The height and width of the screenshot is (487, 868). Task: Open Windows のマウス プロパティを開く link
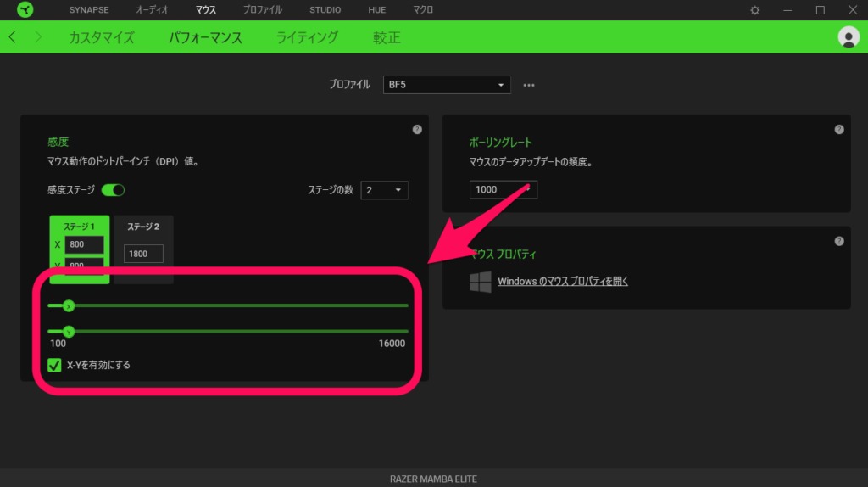[x=563, y=282]
